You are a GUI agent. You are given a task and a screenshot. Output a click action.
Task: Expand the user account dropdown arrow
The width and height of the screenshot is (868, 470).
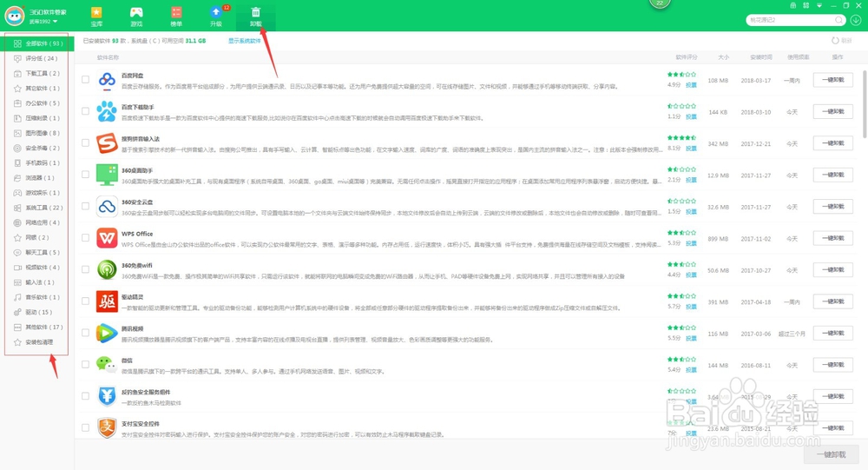55,22
